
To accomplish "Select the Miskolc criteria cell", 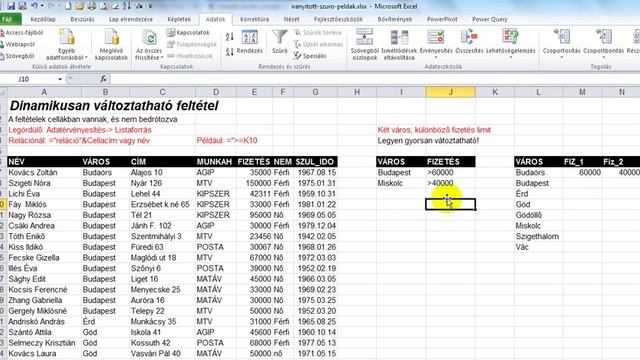I will tap(401, 183).
